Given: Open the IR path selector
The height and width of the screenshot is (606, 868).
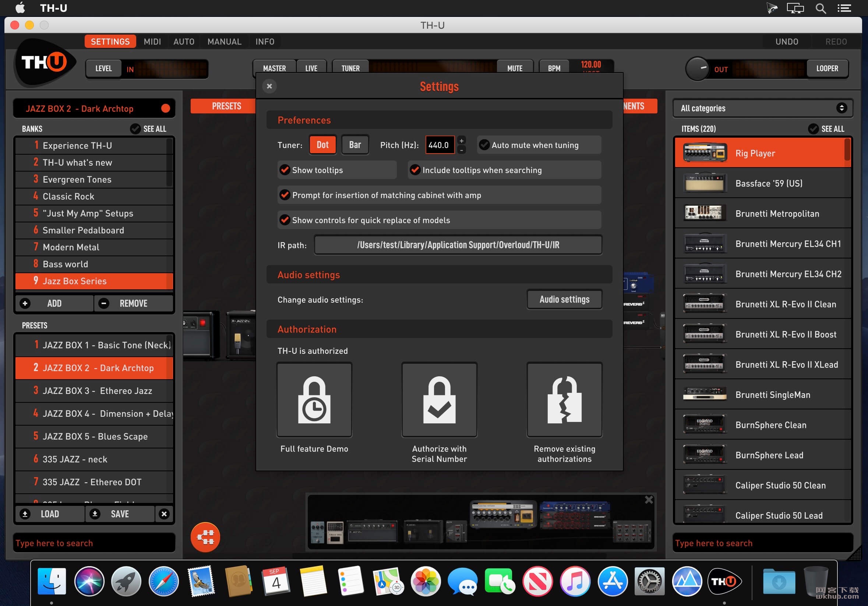Looking at the screenshot, I should tap(458, 245).
